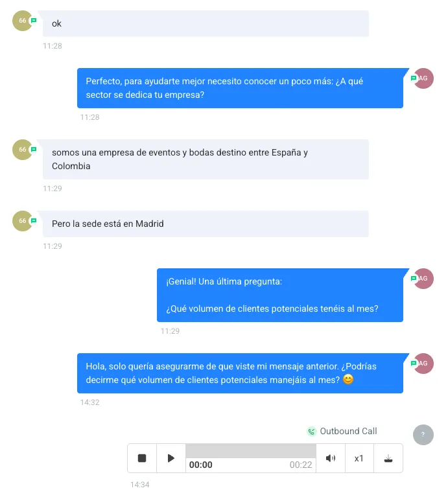Click the eventos y bodas destino message
Screen dimensions: 448x499
pyautogui.click(x=206, y=159)
